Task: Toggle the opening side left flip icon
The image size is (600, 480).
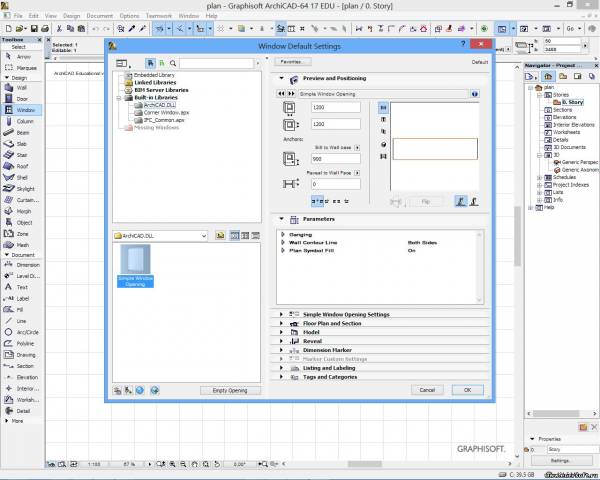Action: coord(461,201)
